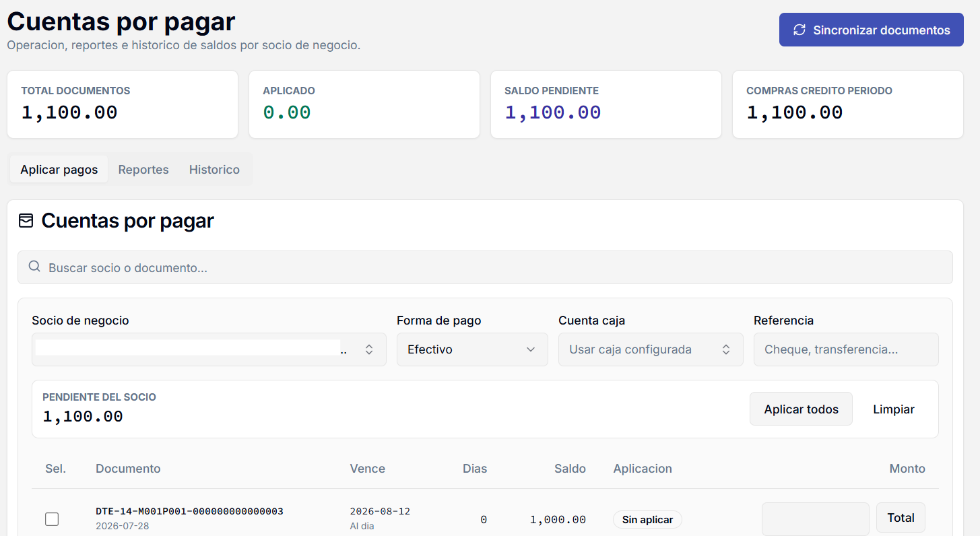980x536 pixels.
Task: Click the Monto column header
Action: [x=907, y=468]
